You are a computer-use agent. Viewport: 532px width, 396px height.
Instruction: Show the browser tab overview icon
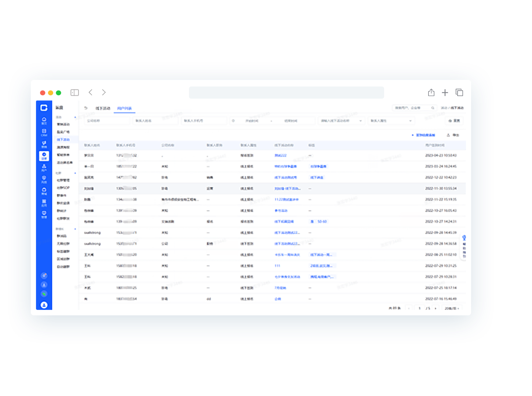[x=459, y=92]
